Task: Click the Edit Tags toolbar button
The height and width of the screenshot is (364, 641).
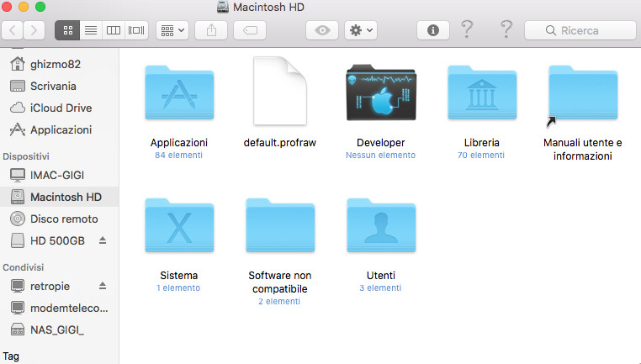Action: pyautogui.click(x=250, y=30)
